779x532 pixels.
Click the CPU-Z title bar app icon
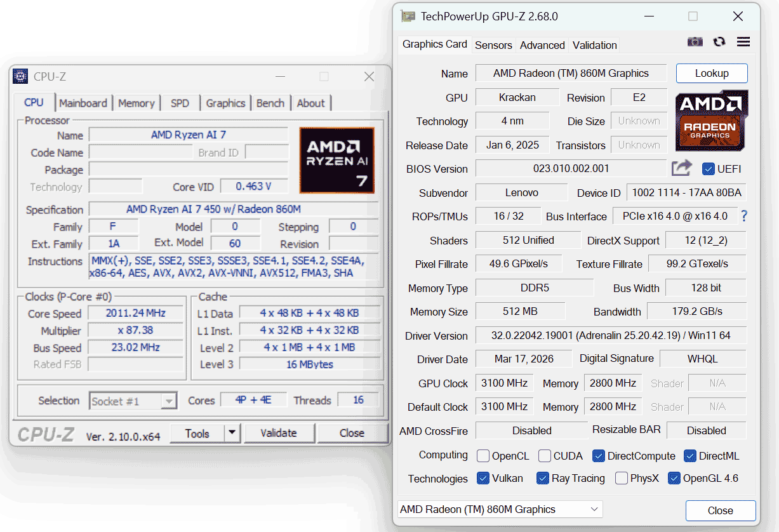pos(20,76)
